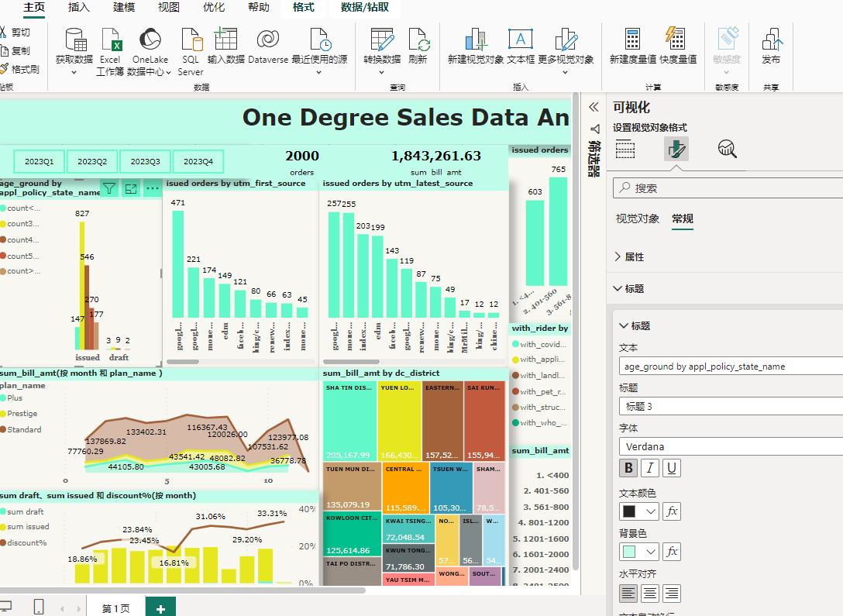The width and height of the screenshot is (843, 616).
Task: Click the background color swatch
Action: coord(630,552)
